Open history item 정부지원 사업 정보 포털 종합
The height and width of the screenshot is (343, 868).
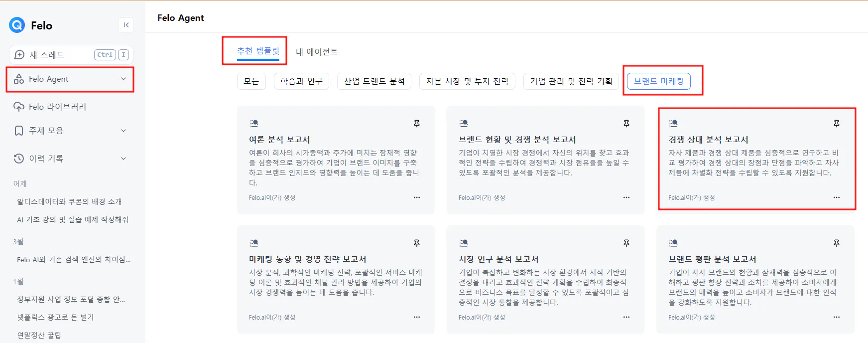71,299
